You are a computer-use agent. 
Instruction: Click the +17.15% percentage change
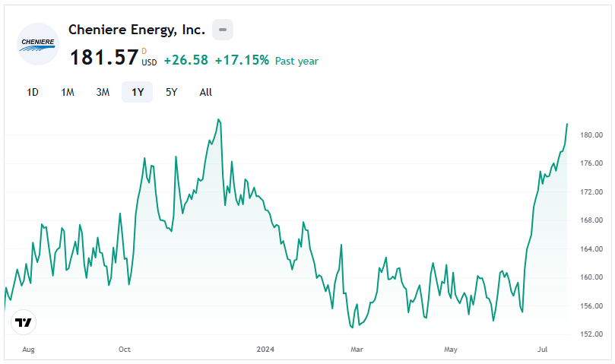coord(242,60)
